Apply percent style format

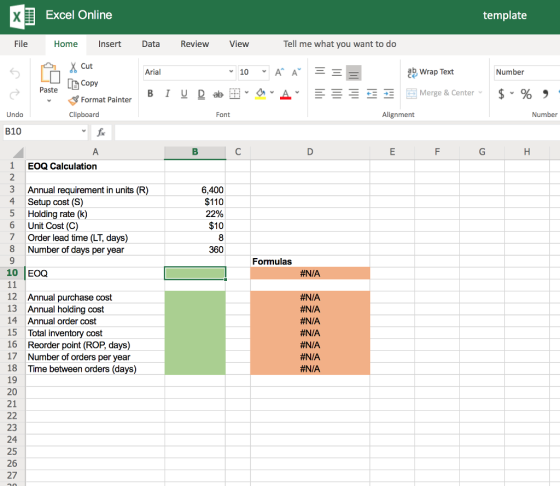coord(526,94)
